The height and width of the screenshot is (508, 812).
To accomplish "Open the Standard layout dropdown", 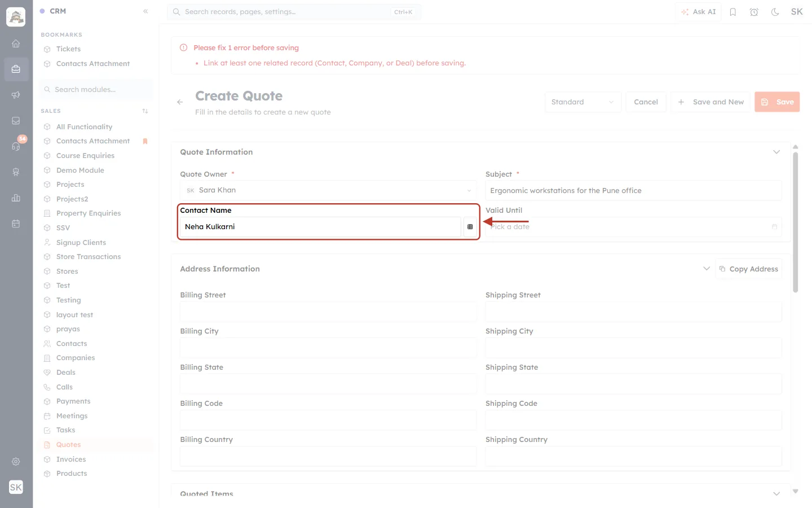I will pos(583,102).
